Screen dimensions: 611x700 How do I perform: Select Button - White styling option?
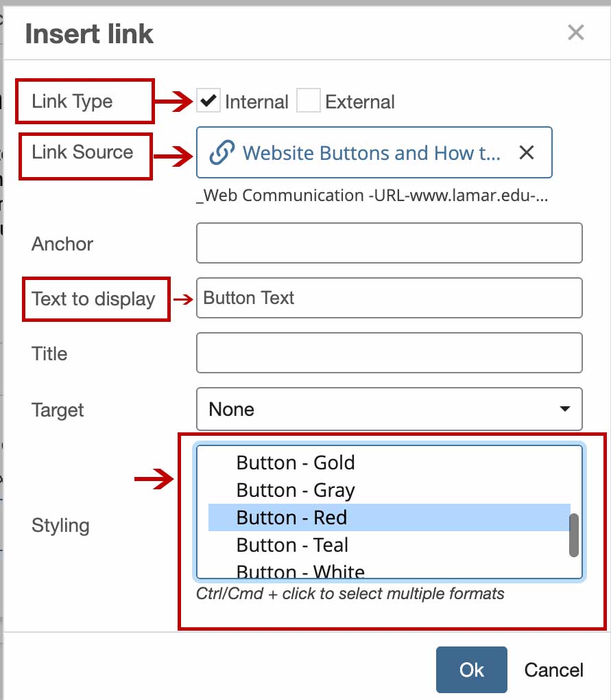pos(295,570)
